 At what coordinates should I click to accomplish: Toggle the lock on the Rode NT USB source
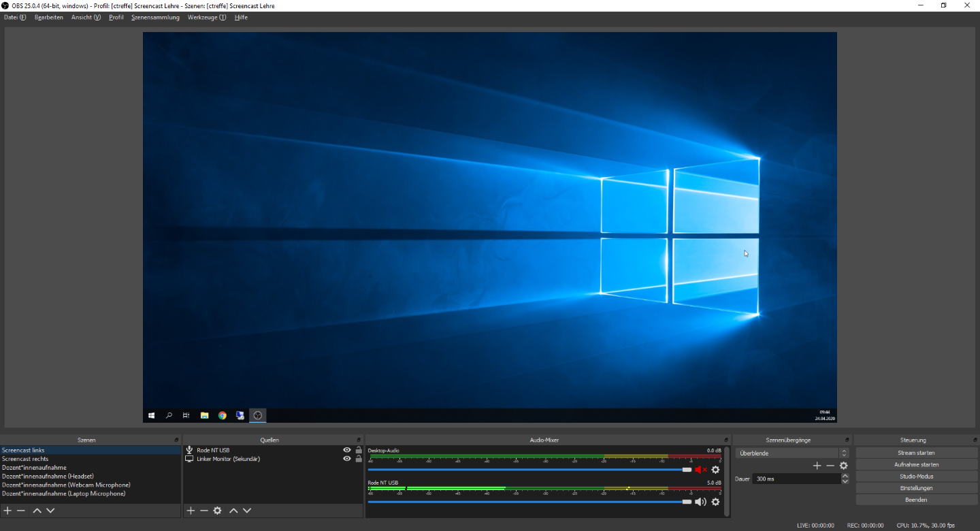pos(359,450)
